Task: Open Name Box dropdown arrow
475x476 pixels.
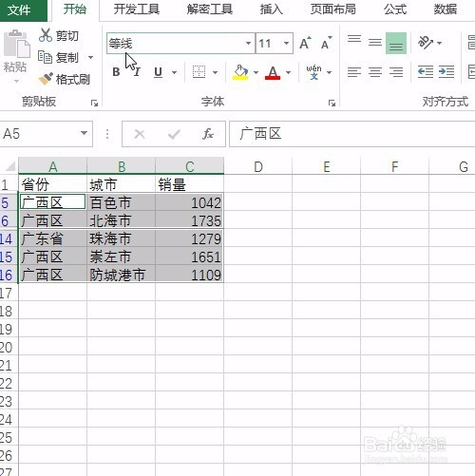Action: point(84,133)
